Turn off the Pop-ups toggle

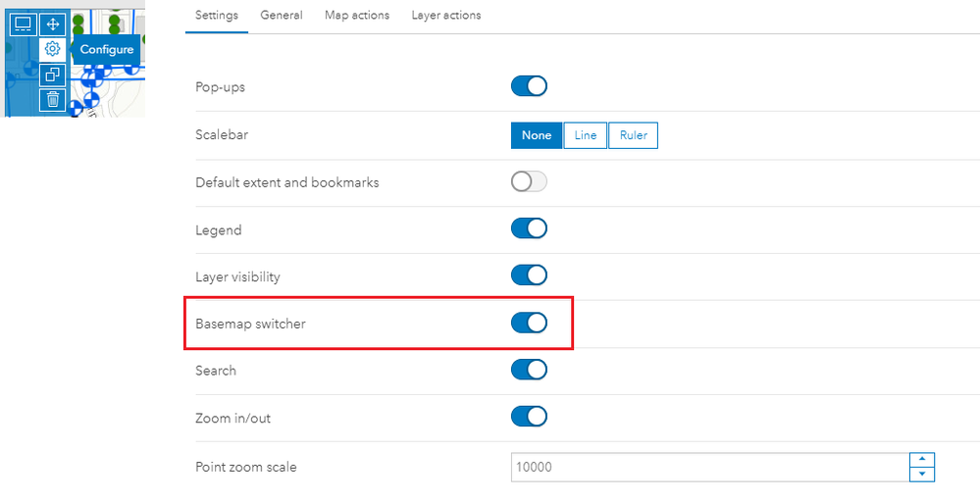(x=529, y=86)
